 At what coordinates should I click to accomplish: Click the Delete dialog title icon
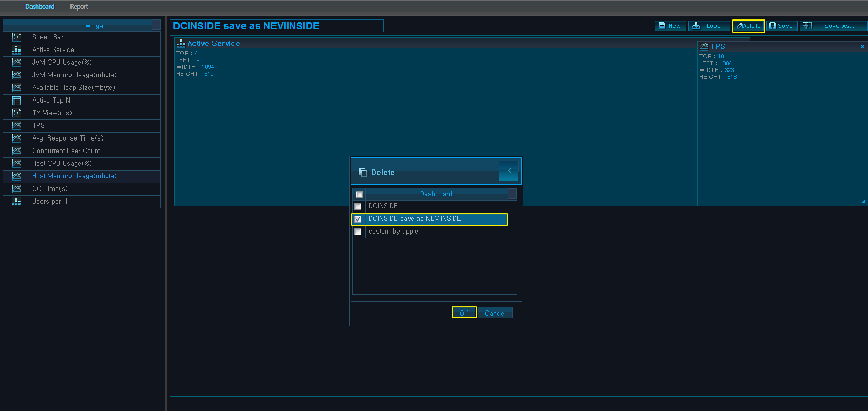(363, 173)
